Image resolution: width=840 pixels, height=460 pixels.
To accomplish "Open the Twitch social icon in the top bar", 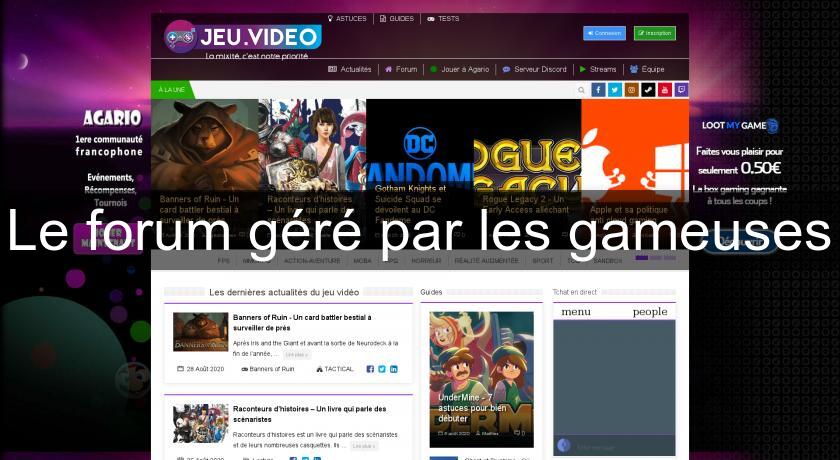I will point(681,90).
